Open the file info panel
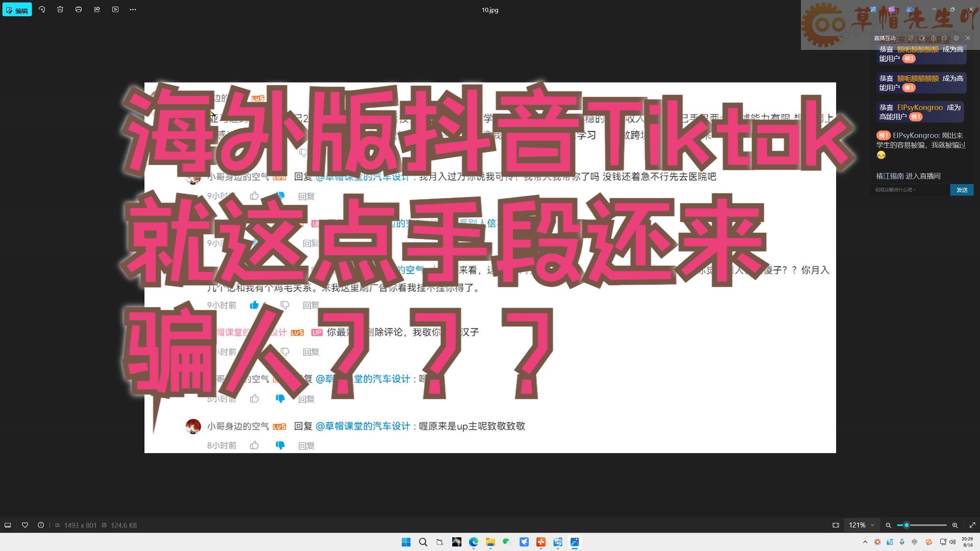The image size is (980, 551). [41, 525]
